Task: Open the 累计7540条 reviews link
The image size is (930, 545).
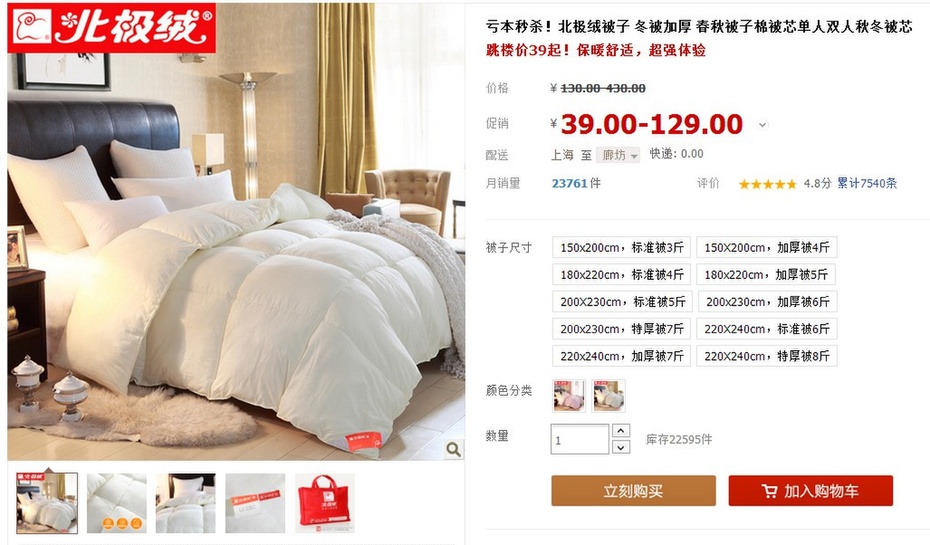Action: point(867,184)
